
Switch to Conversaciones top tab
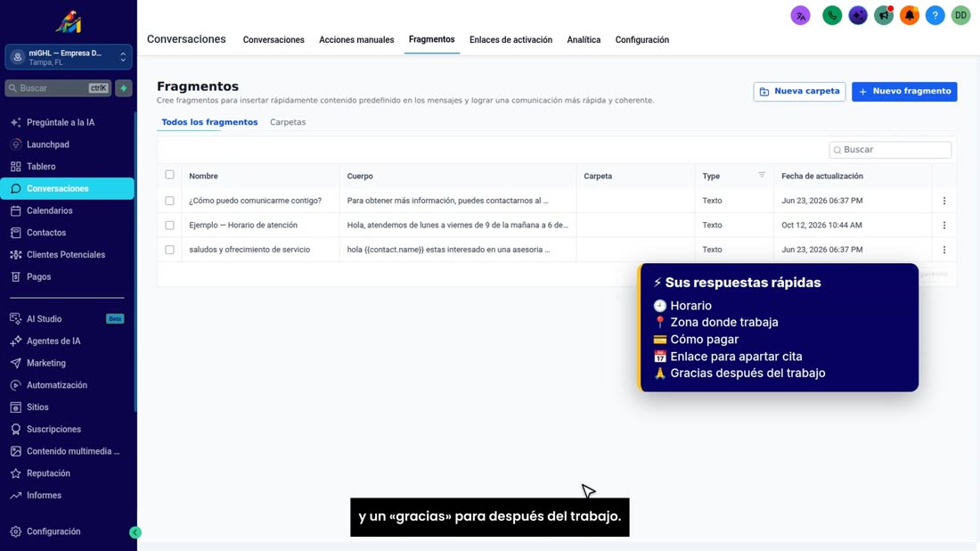pyautogui.click(x=274, y=39)
